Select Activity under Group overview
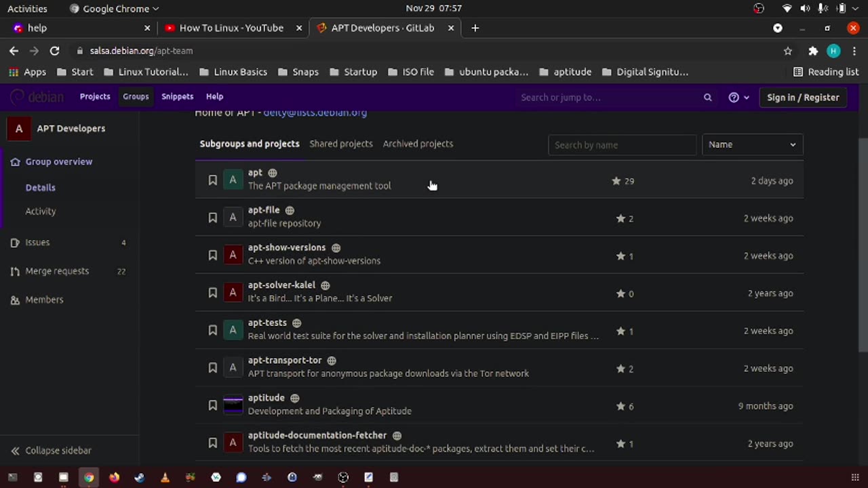 coord(41,211)
